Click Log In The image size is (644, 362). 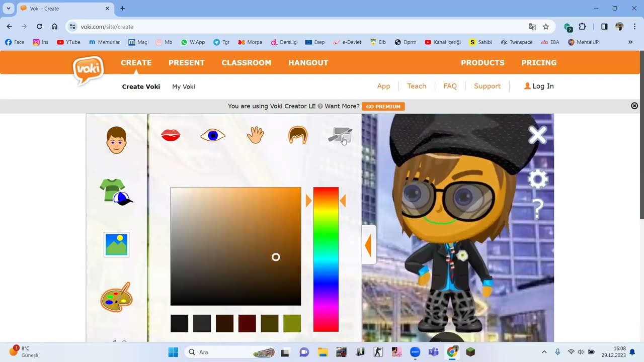click(539, 86)
